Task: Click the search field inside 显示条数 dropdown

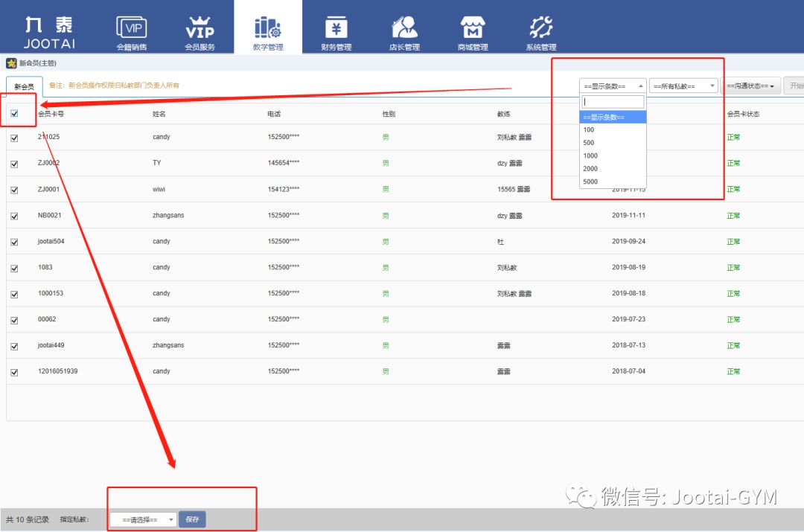Action: [612, 101]
